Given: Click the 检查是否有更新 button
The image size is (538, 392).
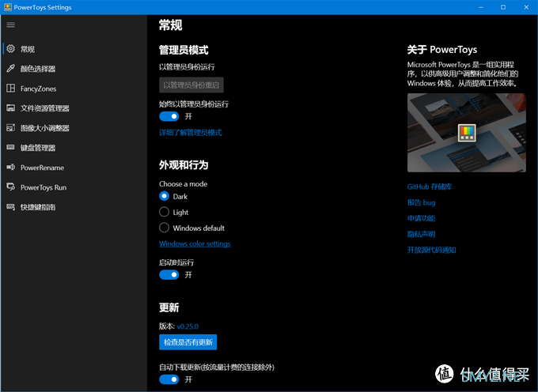Looking at the screenshot, I should coord(188,342).
